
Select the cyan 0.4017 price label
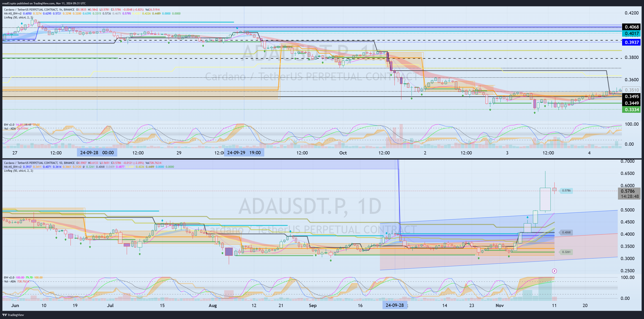tap(632, 33)
